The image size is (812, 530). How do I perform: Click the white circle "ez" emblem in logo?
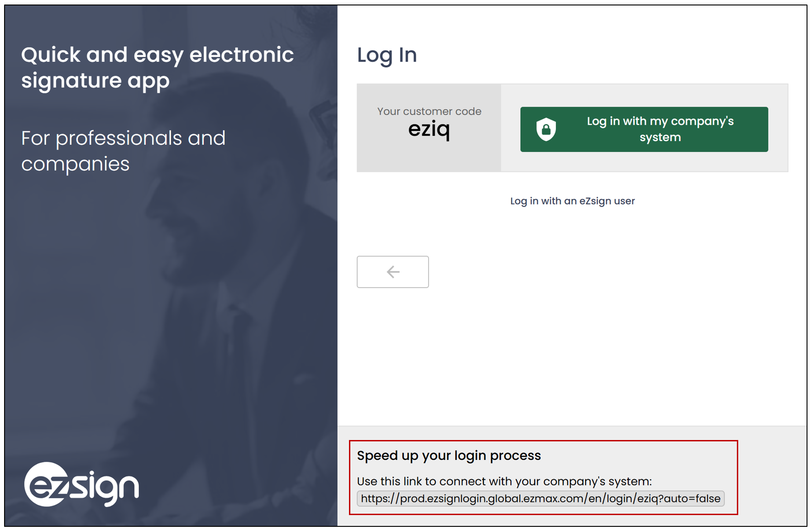45,484
